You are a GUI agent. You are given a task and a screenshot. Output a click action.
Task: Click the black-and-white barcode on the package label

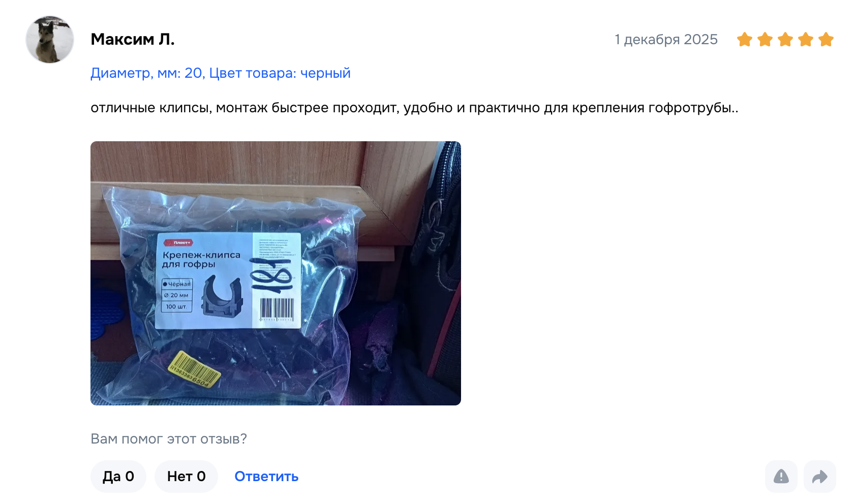277,309
